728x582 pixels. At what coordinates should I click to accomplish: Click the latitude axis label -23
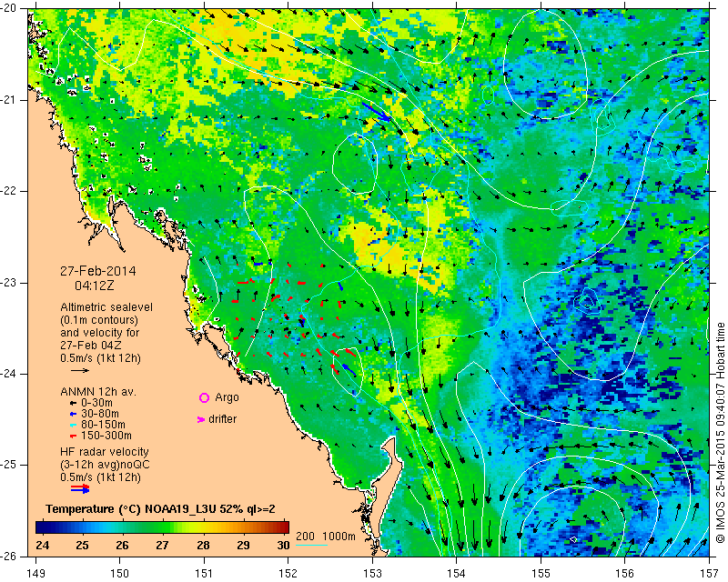[x=8, y=283]
